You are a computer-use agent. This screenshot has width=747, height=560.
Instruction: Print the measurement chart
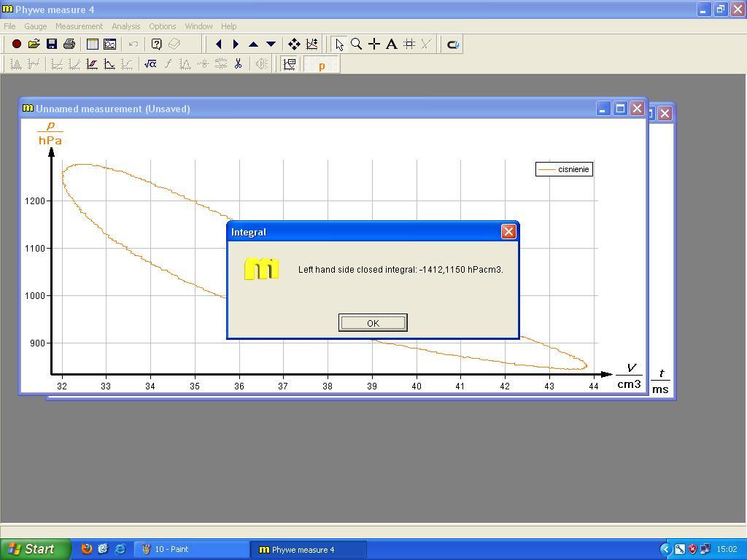click(69, 44)
